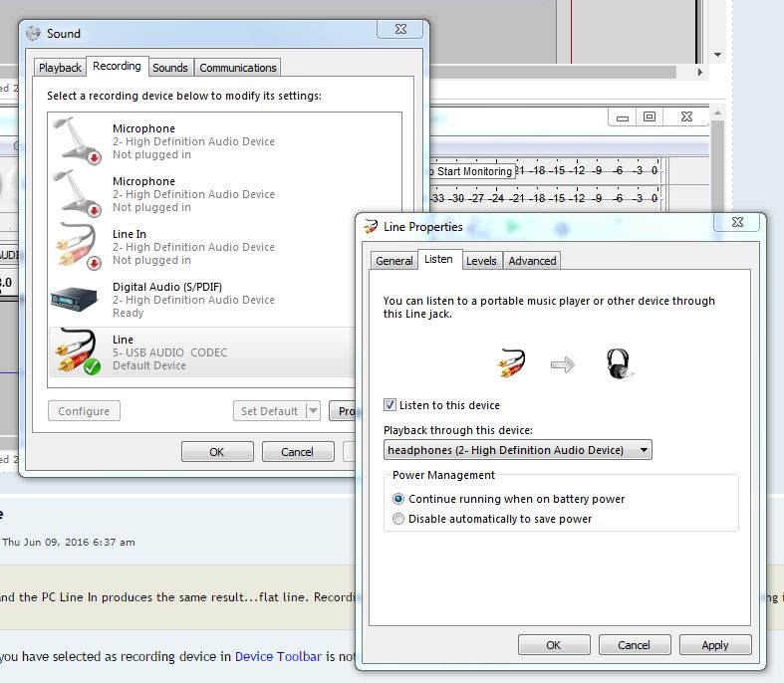Click the minimize icon of background window

point(623,116)
